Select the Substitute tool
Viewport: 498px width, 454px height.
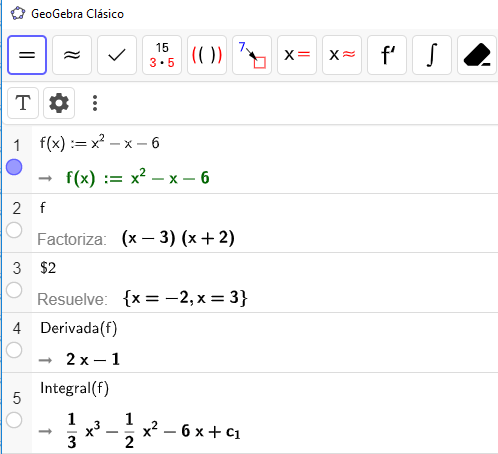coord(252,55)
